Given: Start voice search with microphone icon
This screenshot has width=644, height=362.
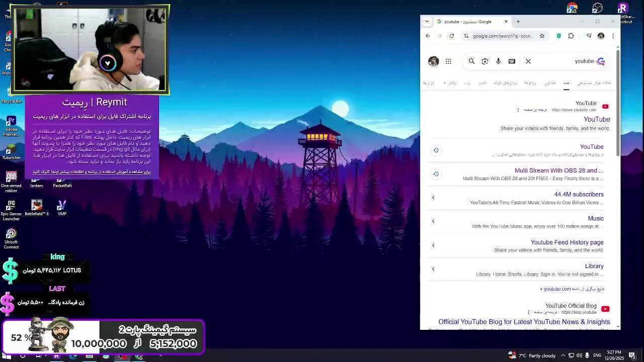Looking at the screenshot, I should click(x=498, y=61).
